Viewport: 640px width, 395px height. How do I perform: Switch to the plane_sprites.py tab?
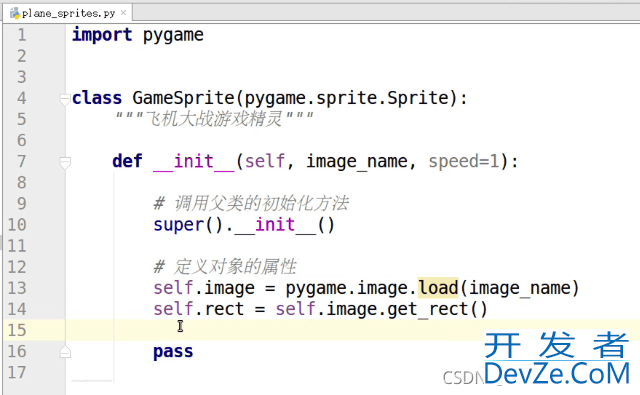pyautogui.click(x=68, y=13)
